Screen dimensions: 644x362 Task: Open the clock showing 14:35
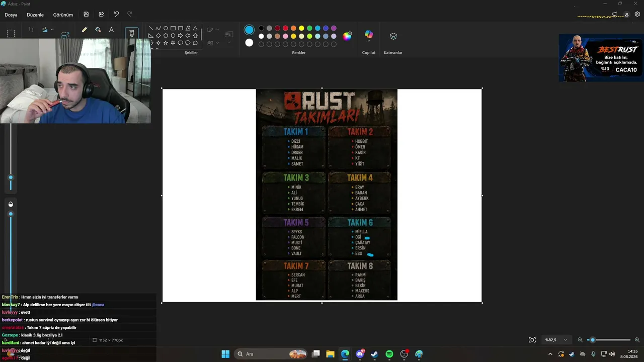(629, 354)
